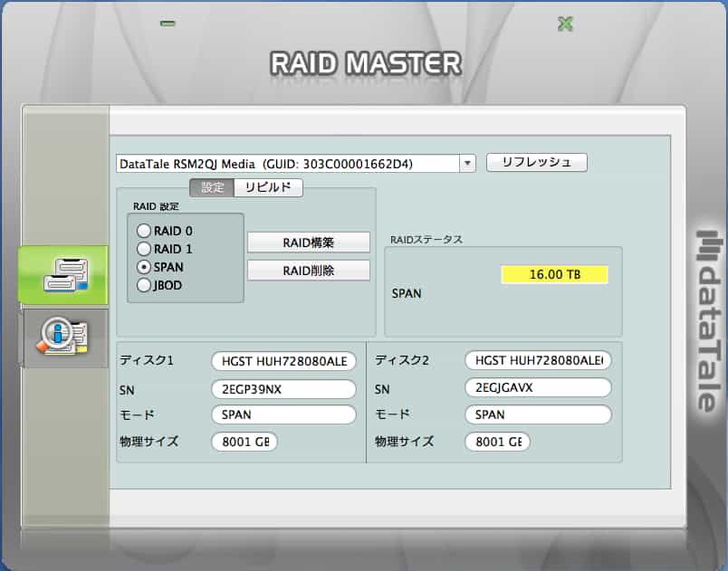Click the SPAN label in RAIDステータス

coord(407,293)
